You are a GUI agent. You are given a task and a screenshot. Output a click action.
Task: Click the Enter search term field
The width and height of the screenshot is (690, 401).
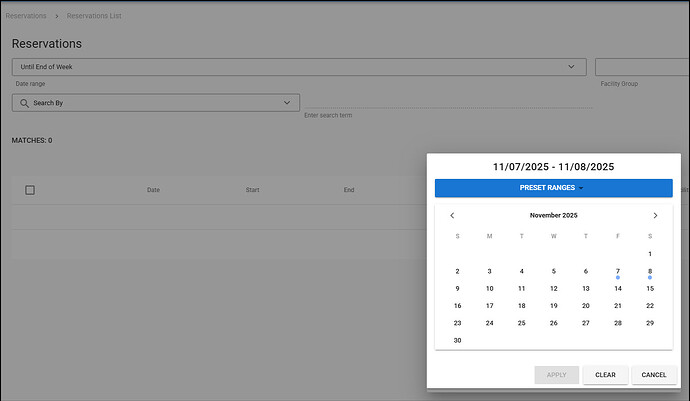coord(446,100)
